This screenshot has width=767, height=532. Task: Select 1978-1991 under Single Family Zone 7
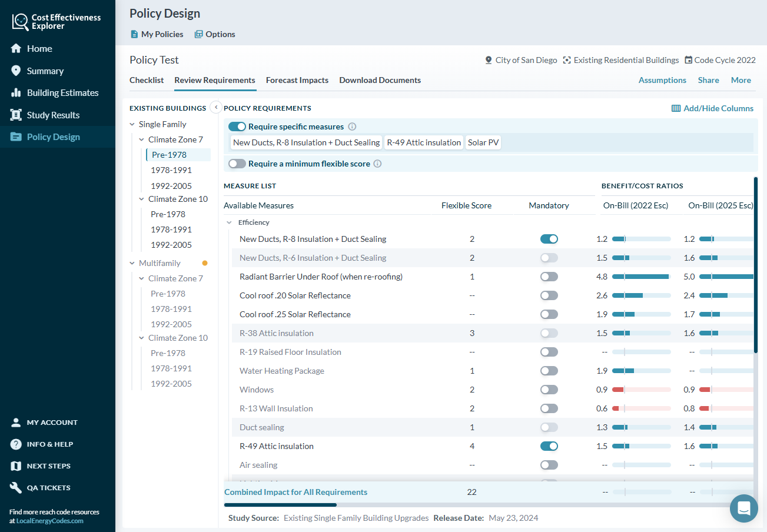pyautogui.click(x=171, y=170)
